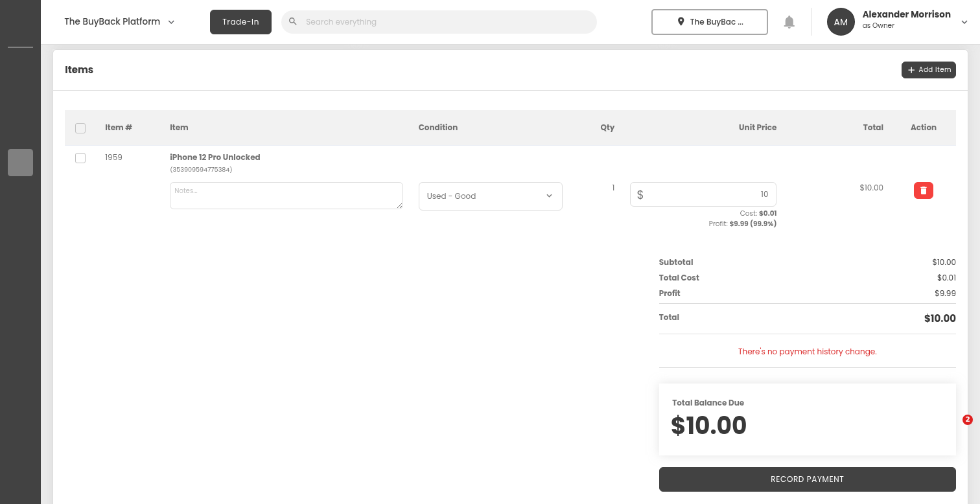Image resolution: width=980 pixels, height=504 pixels.
Task: Click the Unit Price column header
Action: [x=757, y=128]
